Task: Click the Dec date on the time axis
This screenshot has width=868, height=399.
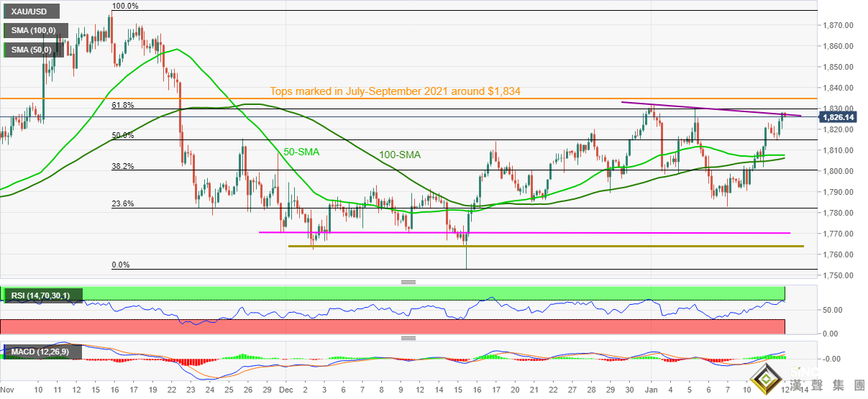Action: 287,389
